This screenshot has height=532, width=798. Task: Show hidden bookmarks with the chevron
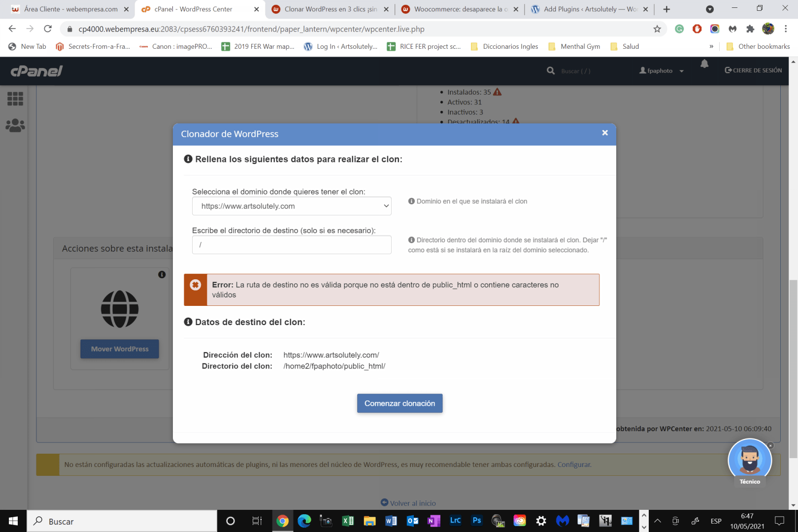pos(711,46)
